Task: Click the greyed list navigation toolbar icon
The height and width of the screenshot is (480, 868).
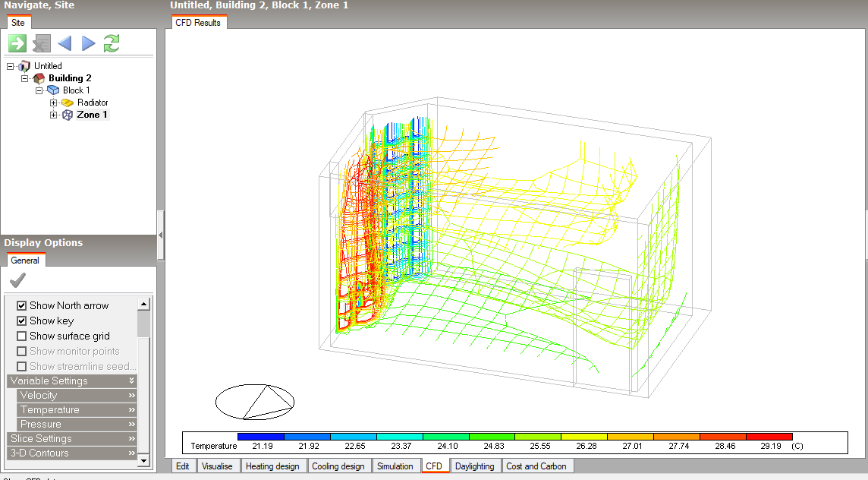Action: [42, 43]
